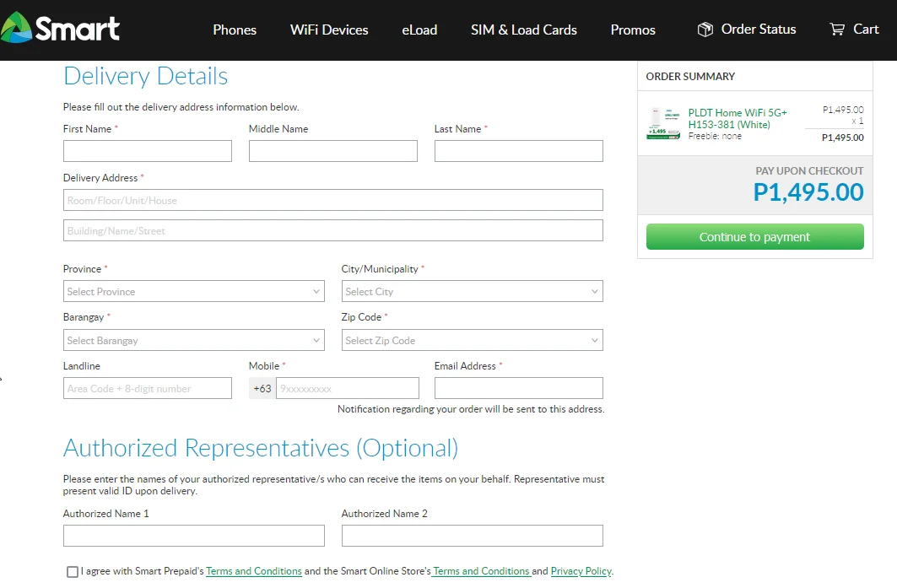Open Smart Online Store's Terms and Conditions link
897x588 pixels.
[x=481, y=571]
